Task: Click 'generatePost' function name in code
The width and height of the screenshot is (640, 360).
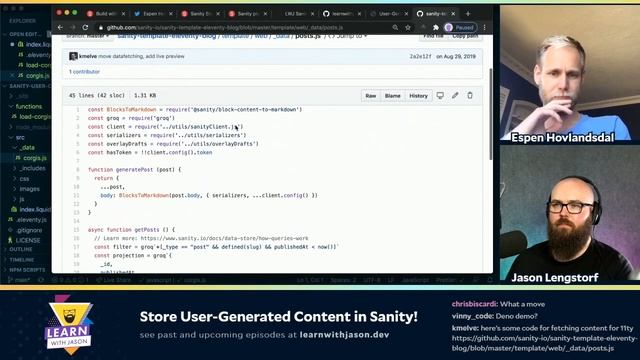Action: pos(134,170)
